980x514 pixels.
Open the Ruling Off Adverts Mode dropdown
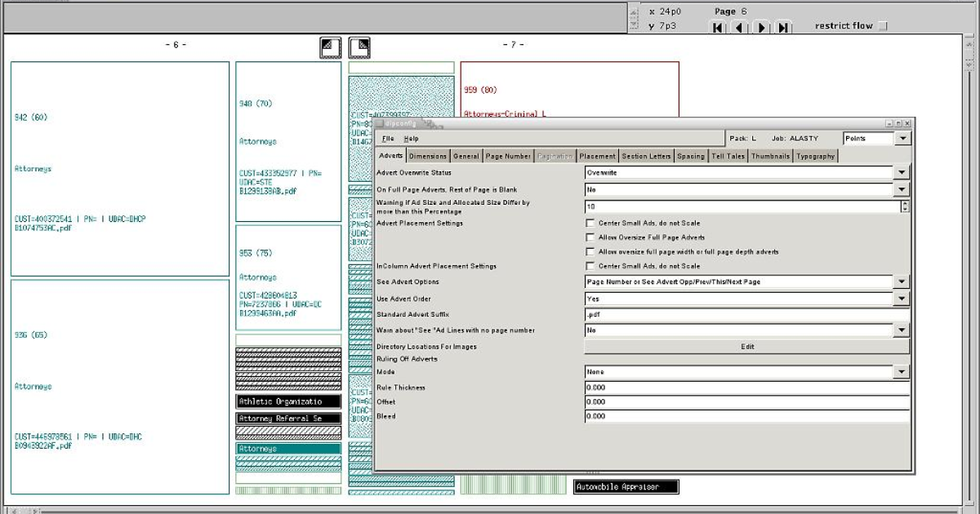pyautogui.click(x=901, y=372)
